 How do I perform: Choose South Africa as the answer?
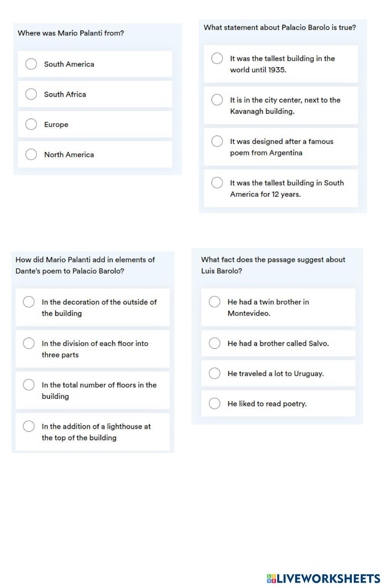coord(31,94)
